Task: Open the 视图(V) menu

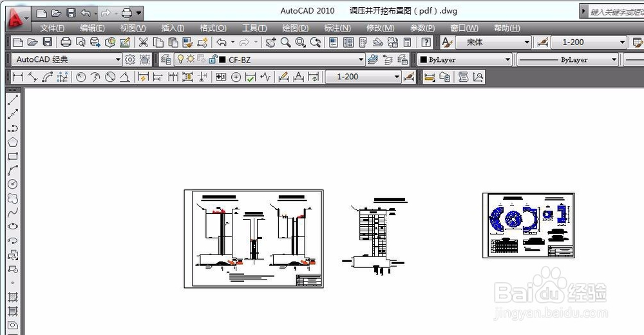Action: point(133,28)
